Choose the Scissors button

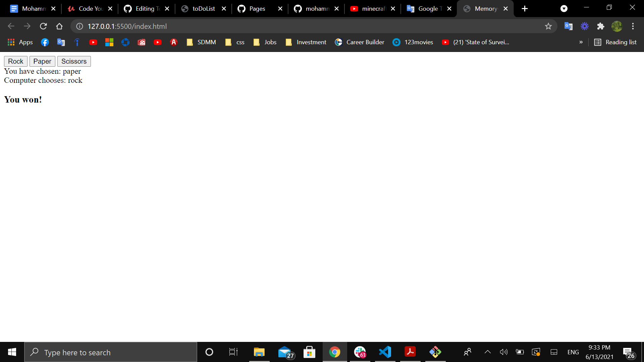tap(74, 61)
